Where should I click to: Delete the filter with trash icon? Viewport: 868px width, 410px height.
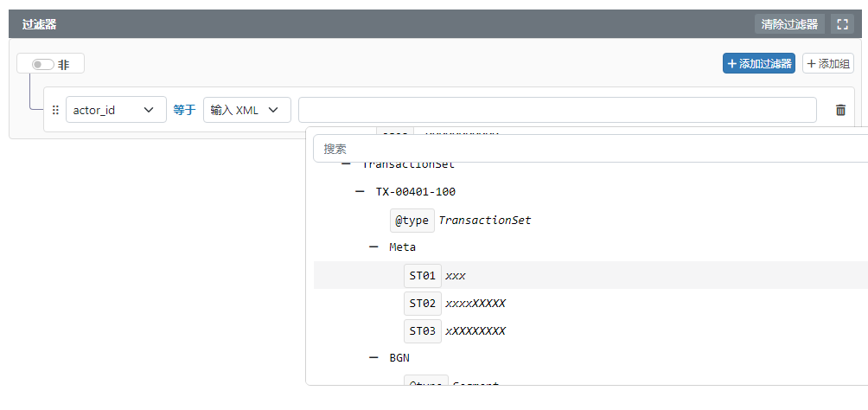tap(840, 110)
